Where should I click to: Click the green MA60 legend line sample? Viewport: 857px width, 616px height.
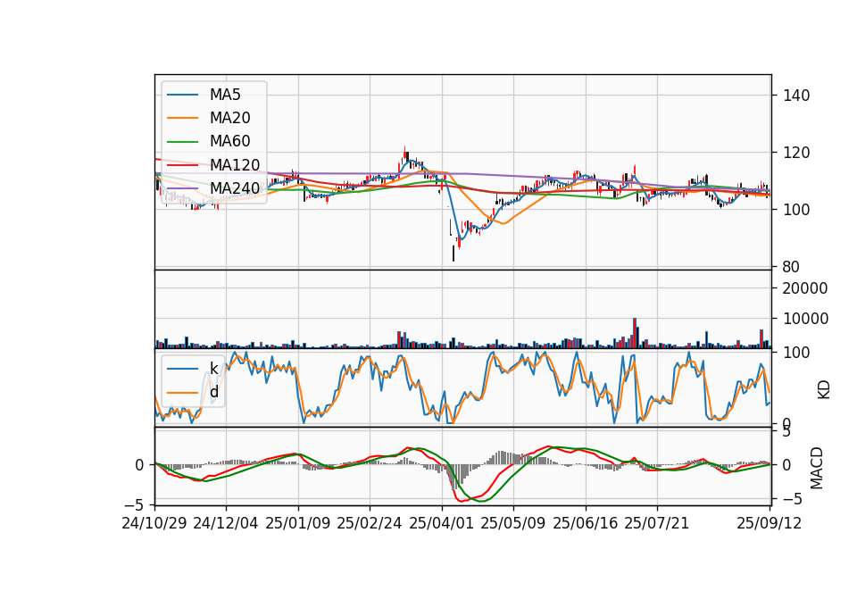(182, 142)
